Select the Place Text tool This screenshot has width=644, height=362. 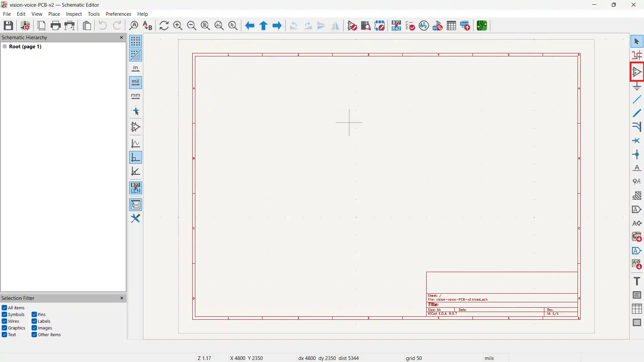coord(637,281)
